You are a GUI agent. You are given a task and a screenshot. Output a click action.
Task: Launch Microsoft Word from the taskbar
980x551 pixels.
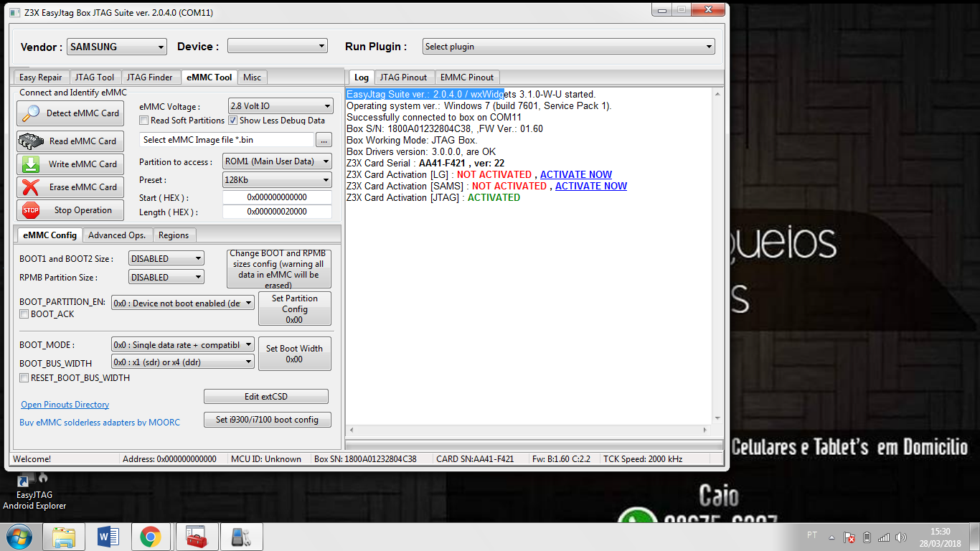click(x=107, y=537)
